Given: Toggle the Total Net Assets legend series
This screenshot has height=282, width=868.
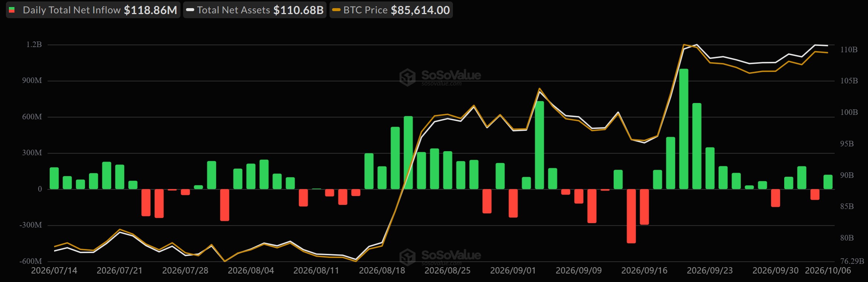Looking at the screenshot, I should (255, 10).
